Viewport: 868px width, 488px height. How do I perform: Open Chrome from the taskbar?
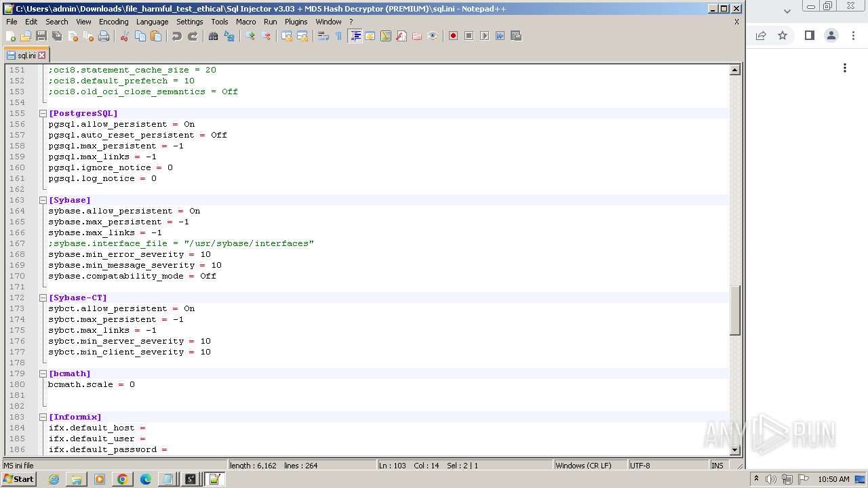[x=122, y=479]
